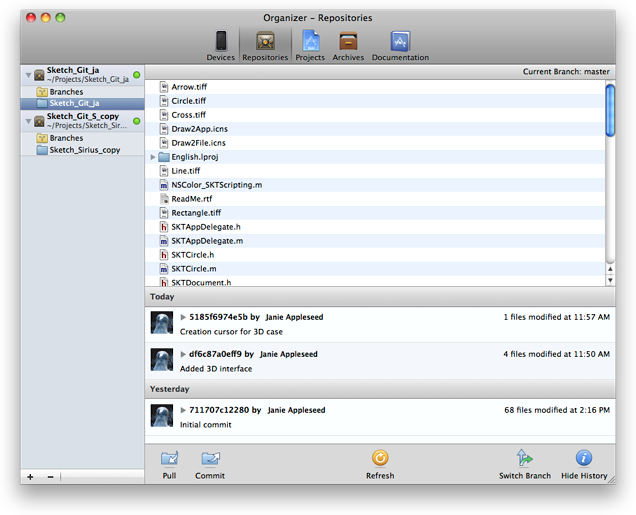The image size is (636, 515).
Task: Click the file list vertical scrollbar
Action: coord(610,180)
